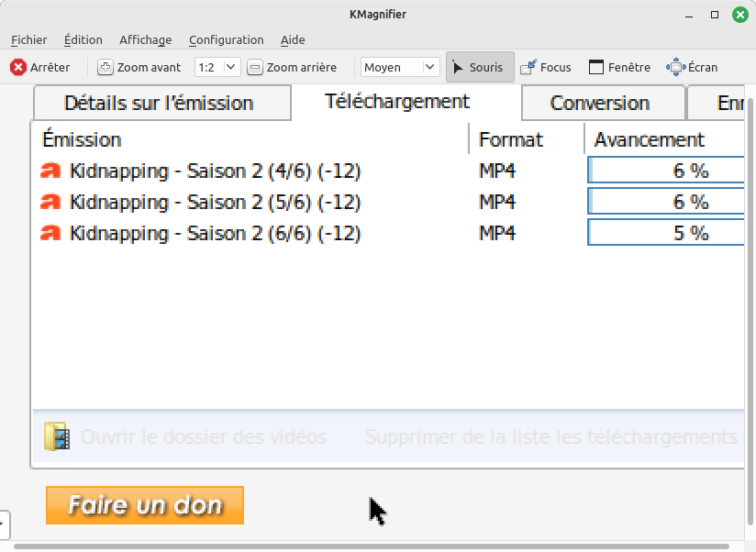756x552 pixels.
Task: Click the icon beside Kidnapping Saison 2 (4/6)
Action: click(x=51, y=171)
